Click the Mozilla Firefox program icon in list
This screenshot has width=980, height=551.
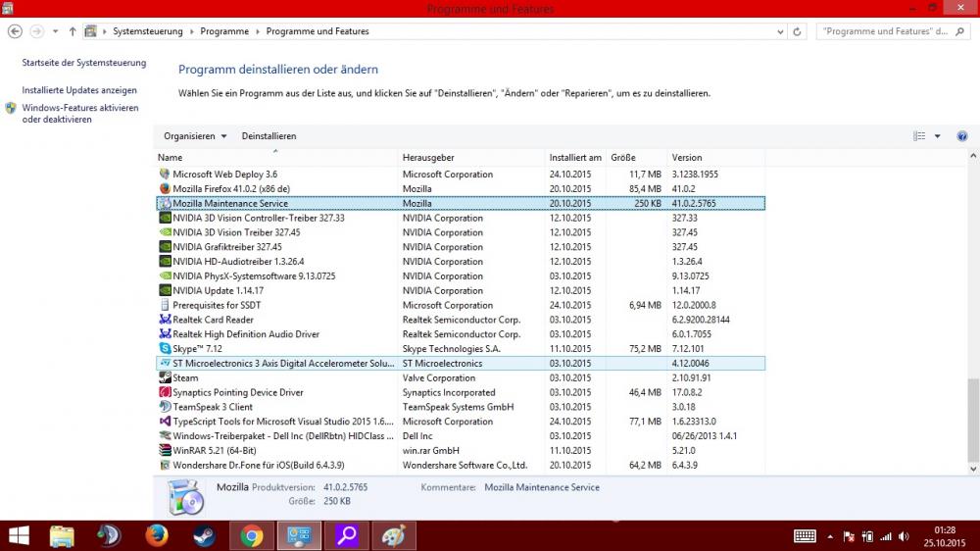[165, 188]
